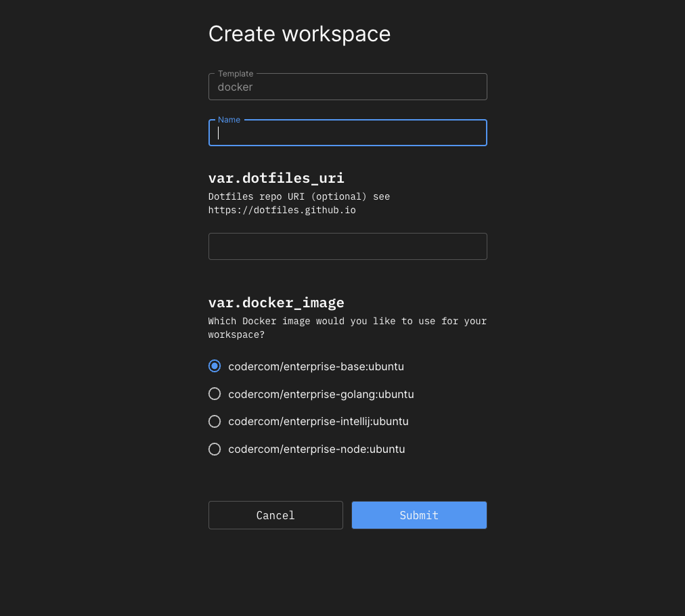Select the enterprise-node:ubuntu radio button
This screenshot has height=616, width=685.
click(215, 449)
